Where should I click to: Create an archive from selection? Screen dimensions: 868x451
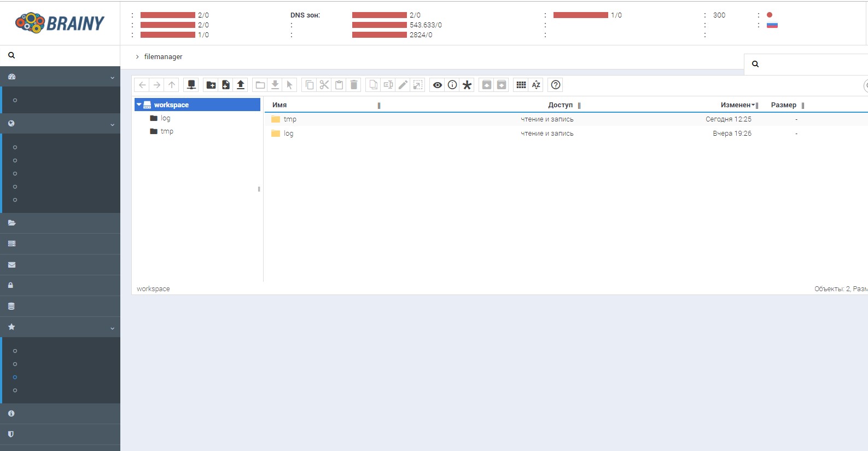click(x=502, y=85)
